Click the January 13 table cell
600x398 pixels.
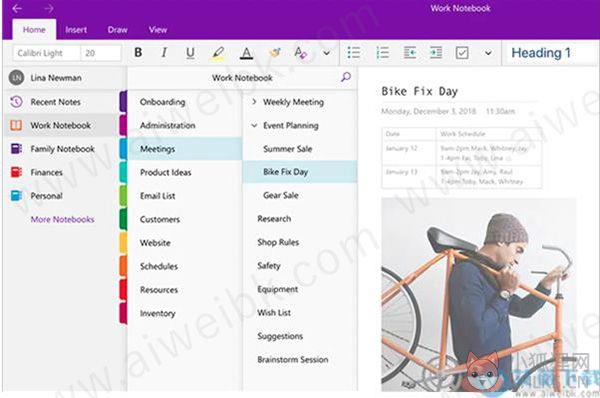tap(409, 177)
